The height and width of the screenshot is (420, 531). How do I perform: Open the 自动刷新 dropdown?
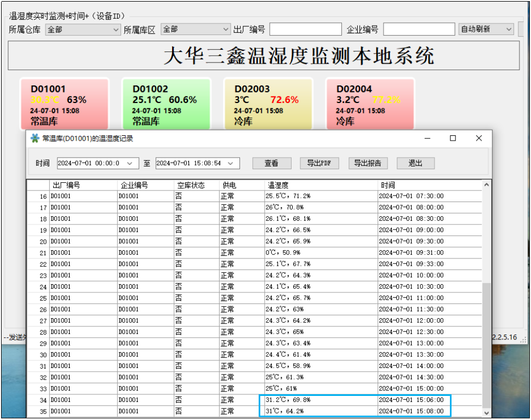(x=508, y=30)
